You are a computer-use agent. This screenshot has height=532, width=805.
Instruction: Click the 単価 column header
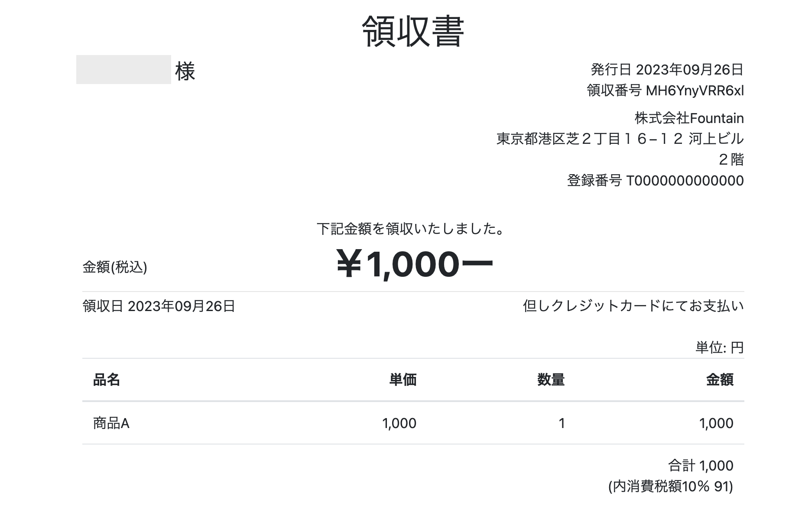click(402, 380)
